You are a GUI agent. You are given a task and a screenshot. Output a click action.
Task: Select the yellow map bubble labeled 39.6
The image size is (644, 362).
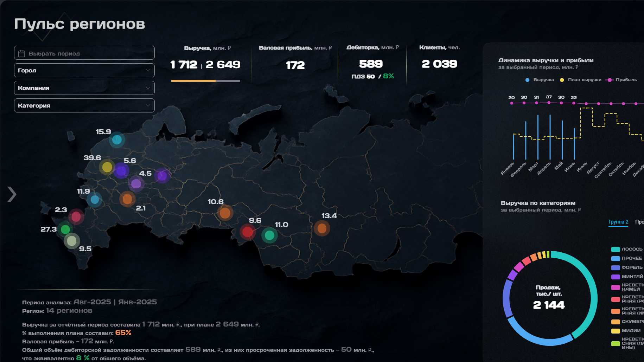pos(107,167)
